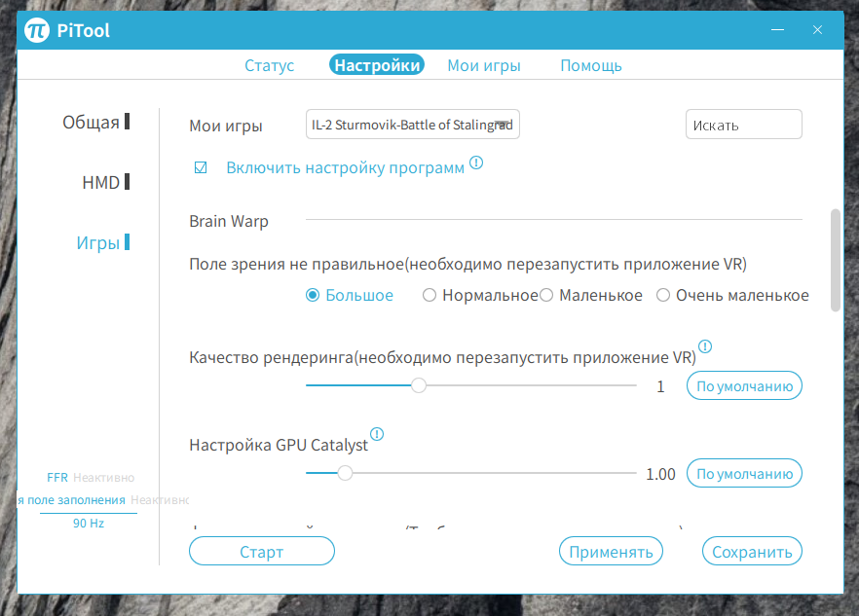This screenshot has height=616, width=859.
Task: Open info tooltip for Качество рендеринга
Action: [704, 346]
